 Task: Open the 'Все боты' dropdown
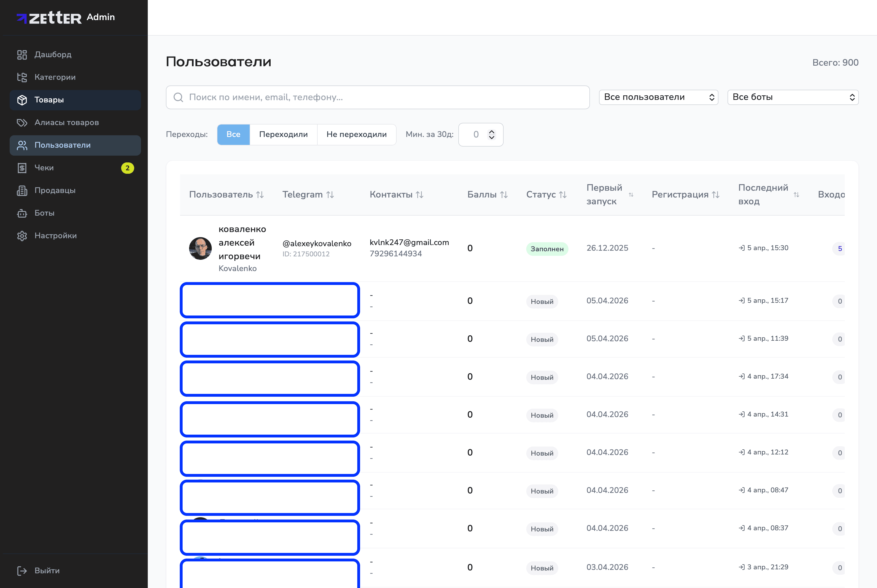pyautogui.click(x=793, y=98)
